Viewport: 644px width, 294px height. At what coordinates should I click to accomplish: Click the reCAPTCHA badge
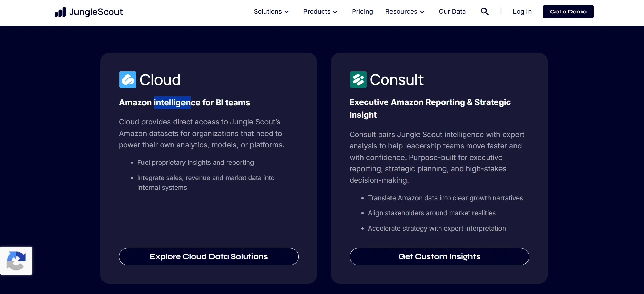pos(16,261)
